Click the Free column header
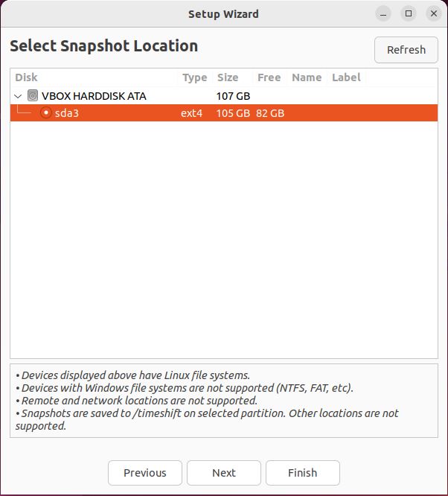The width and height of the screenshot is (448, 496). pos(269,77)
